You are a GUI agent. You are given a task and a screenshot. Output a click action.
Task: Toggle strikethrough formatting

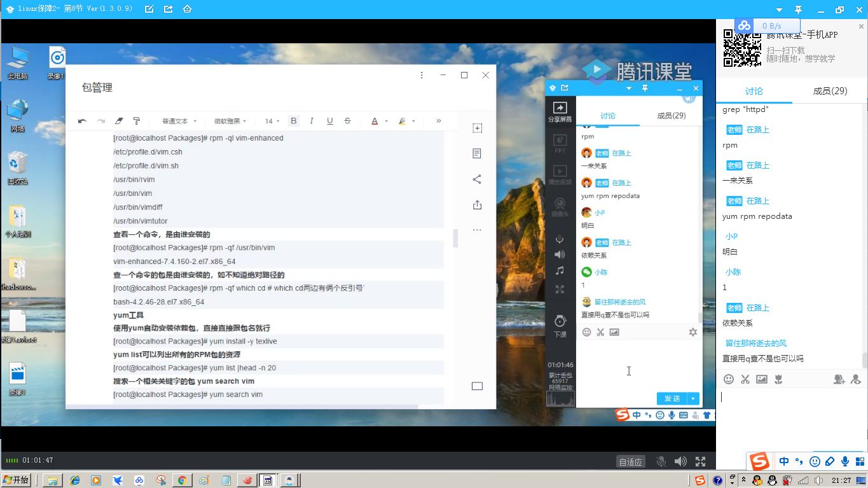tap(347, 121)
